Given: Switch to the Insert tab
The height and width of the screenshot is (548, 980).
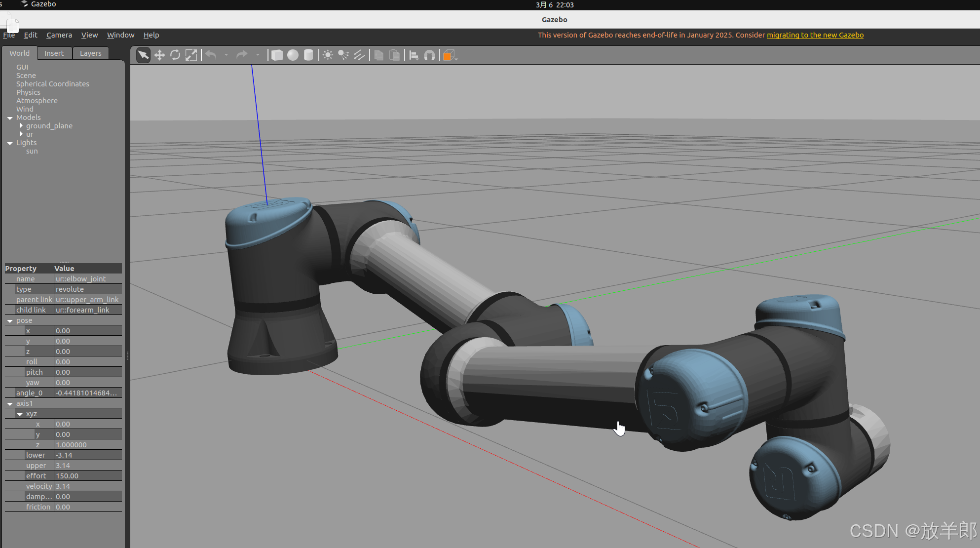Looking at the screenshot, I should click(54, 53).
